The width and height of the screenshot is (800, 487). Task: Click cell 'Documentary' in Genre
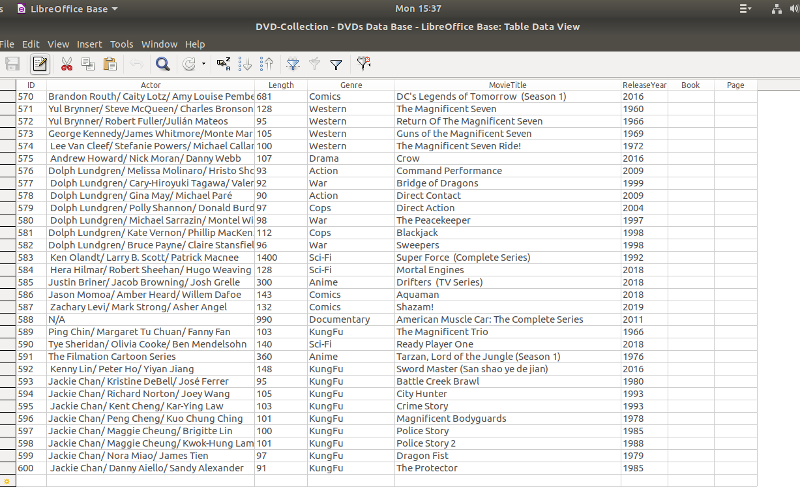(x=351, y=319)
